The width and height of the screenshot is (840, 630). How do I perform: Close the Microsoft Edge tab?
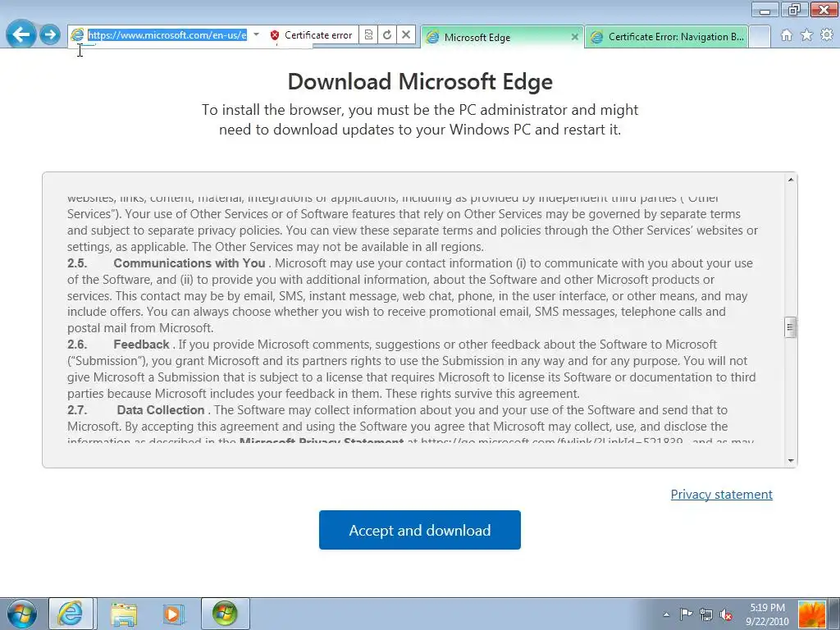[x=575, y=37]
